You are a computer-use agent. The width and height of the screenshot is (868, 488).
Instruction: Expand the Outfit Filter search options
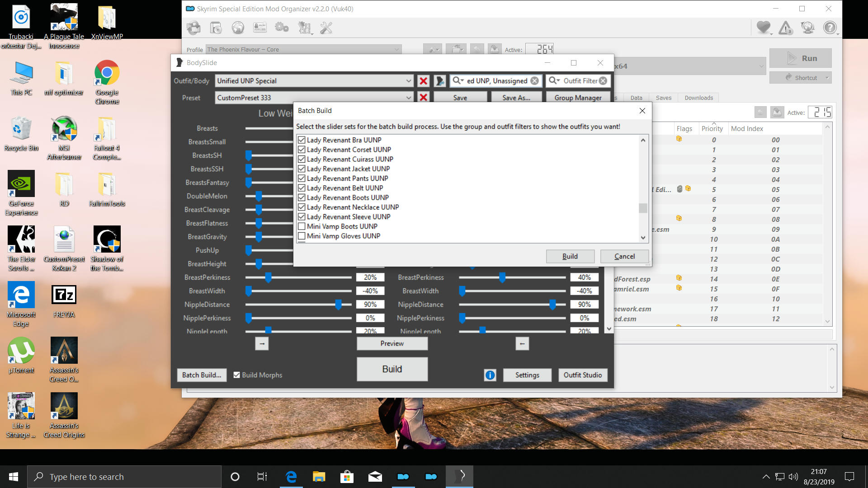pos(554,80)
